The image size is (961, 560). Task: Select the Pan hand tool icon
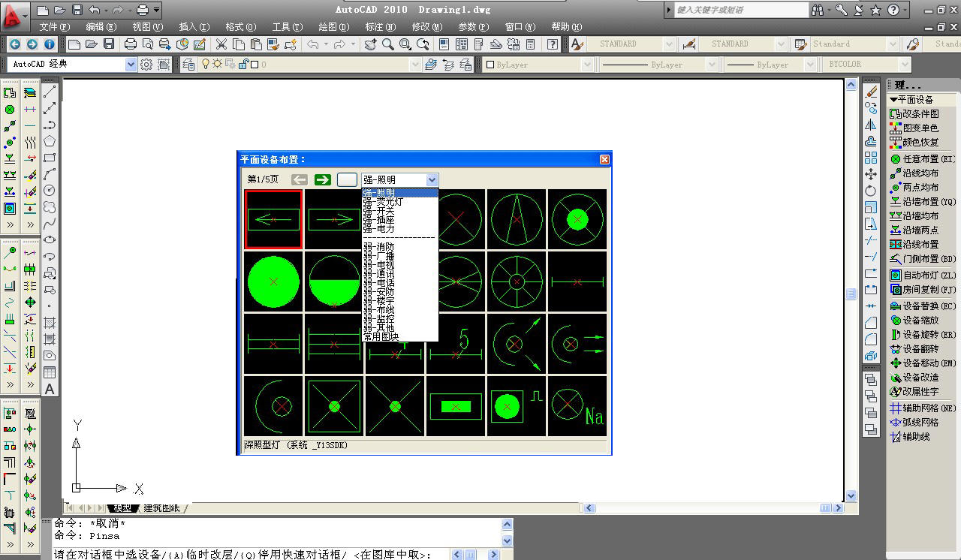(371, 44)
